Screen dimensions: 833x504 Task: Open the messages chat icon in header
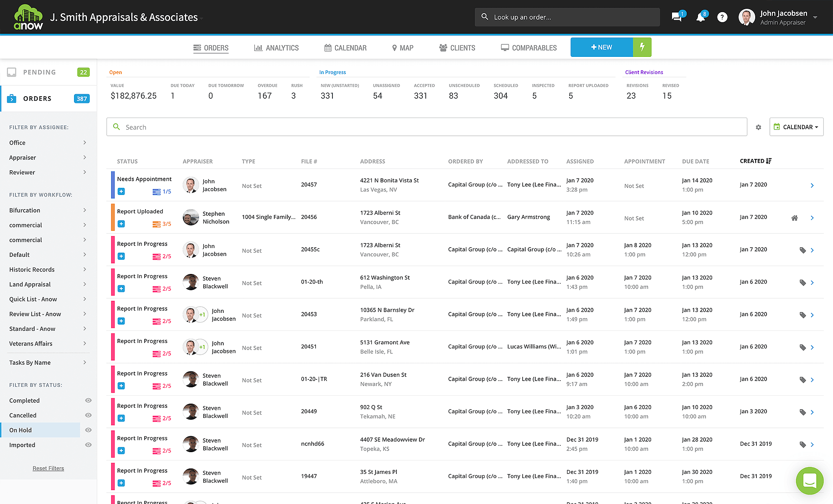677,17
